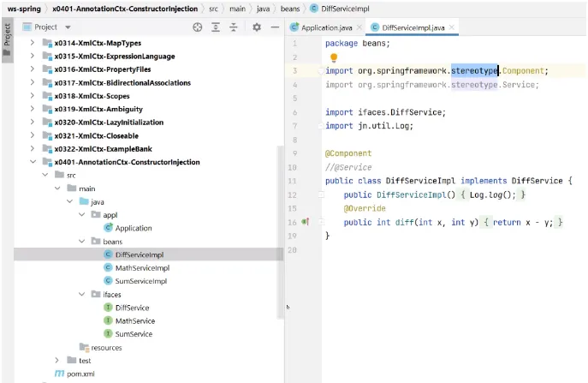Collapse the main folder chevron

click(x=57, y=189)
